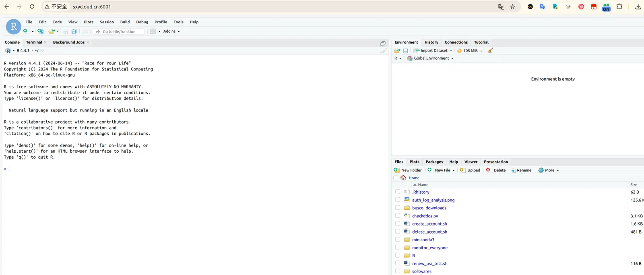The height and width of the screenshot is (275, 644).
Task: Maximize the console pane icon
Action: [x=383, y=43]
